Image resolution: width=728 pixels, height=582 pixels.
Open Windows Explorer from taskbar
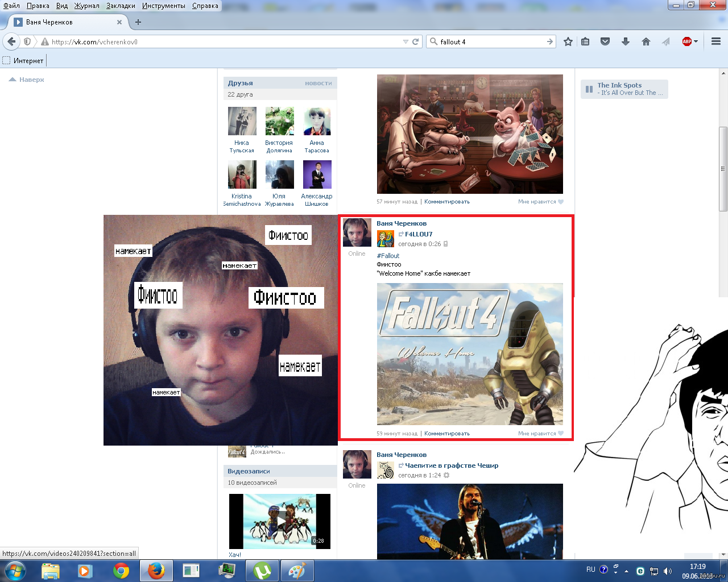click(51, 571)
